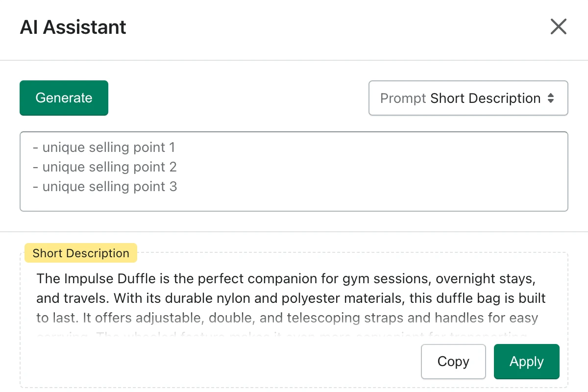Click the word "Prompt" in the selector
588x392 pixels.
[403, 98]
